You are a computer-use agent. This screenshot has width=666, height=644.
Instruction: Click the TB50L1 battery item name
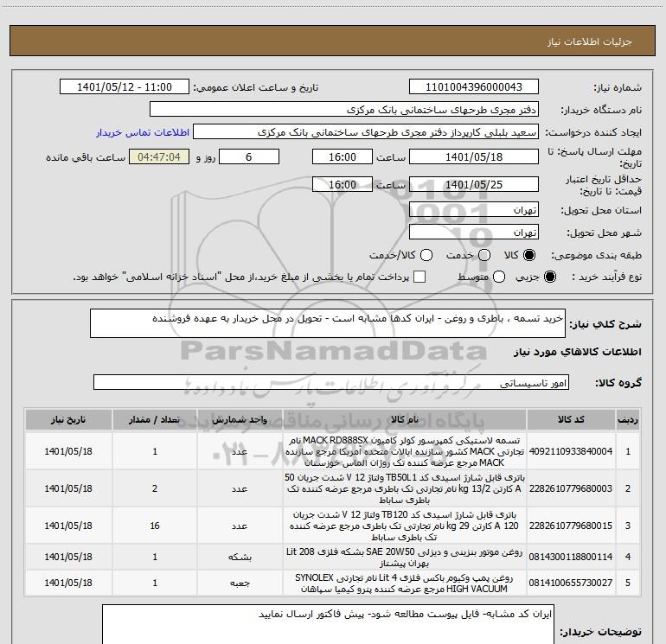click(405, 488)
